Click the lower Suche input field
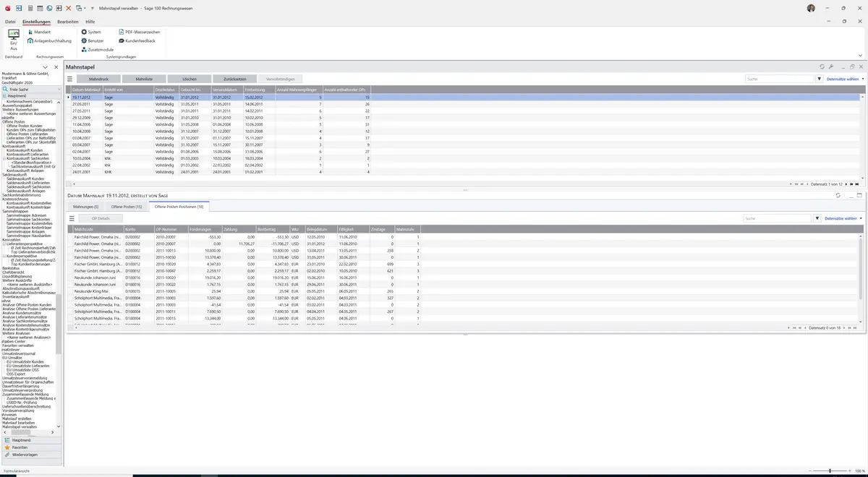Screen dimensions: 868x477 coord(778,218)
